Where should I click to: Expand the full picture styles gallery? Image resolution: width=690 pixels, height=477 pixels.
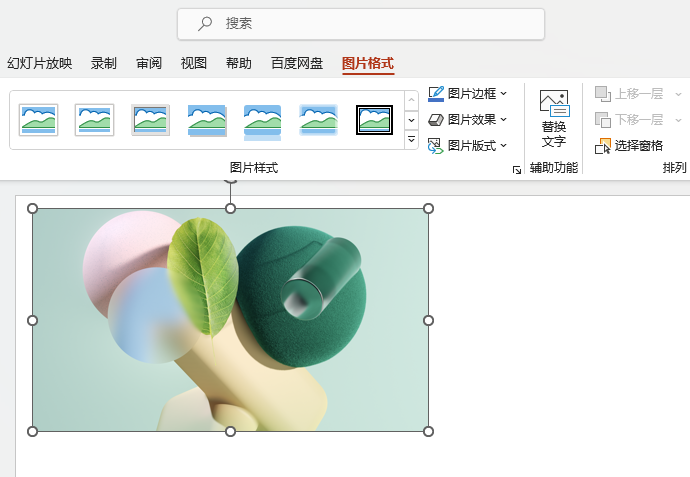[x=411, y=139]
